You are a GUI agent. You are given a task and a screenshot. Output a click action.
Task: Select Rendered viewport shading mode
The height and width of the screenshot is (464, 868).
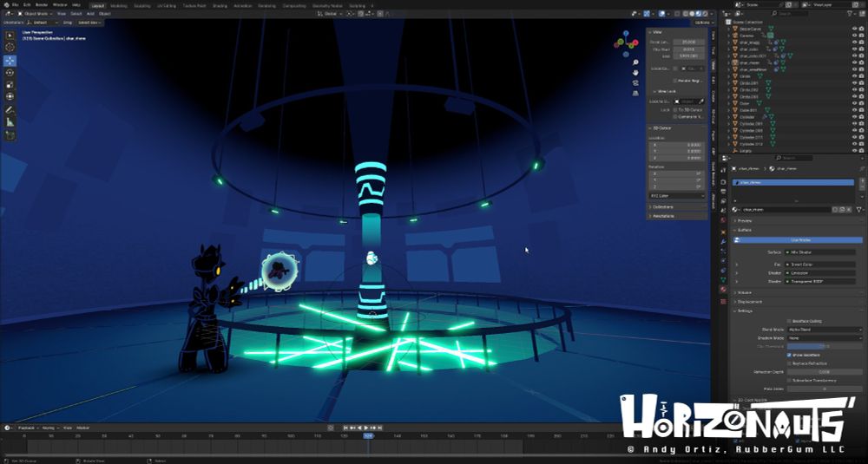click(705, 13)
